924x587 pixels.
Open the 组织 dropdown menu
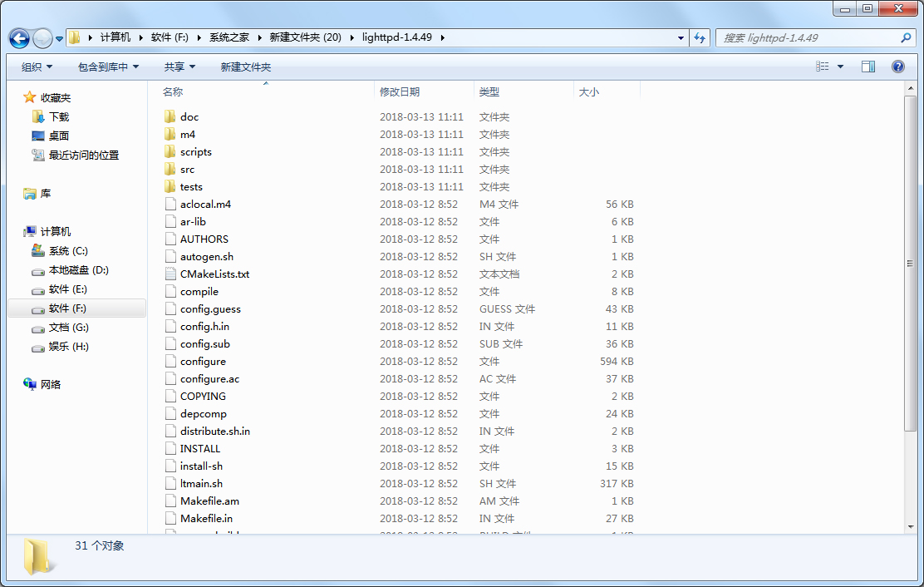click(37, 67)
